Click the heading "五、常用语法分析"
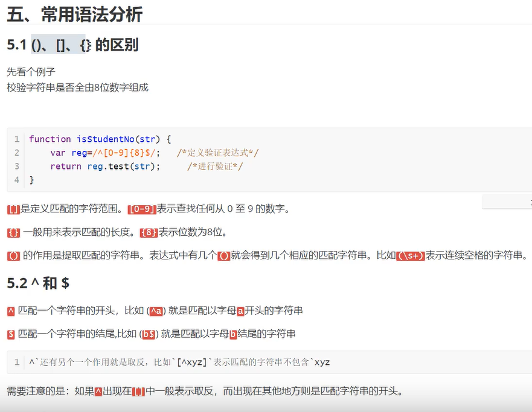 75,14
